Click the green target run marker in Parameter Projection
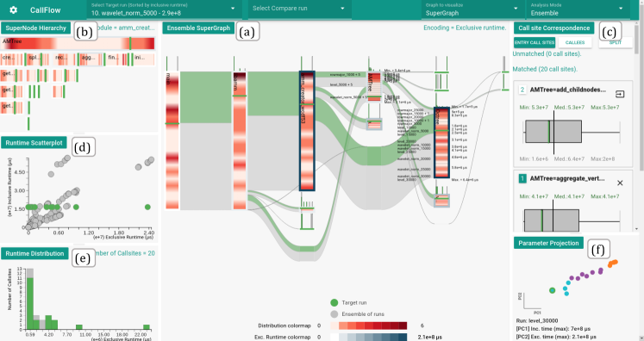 coord(552,290)
